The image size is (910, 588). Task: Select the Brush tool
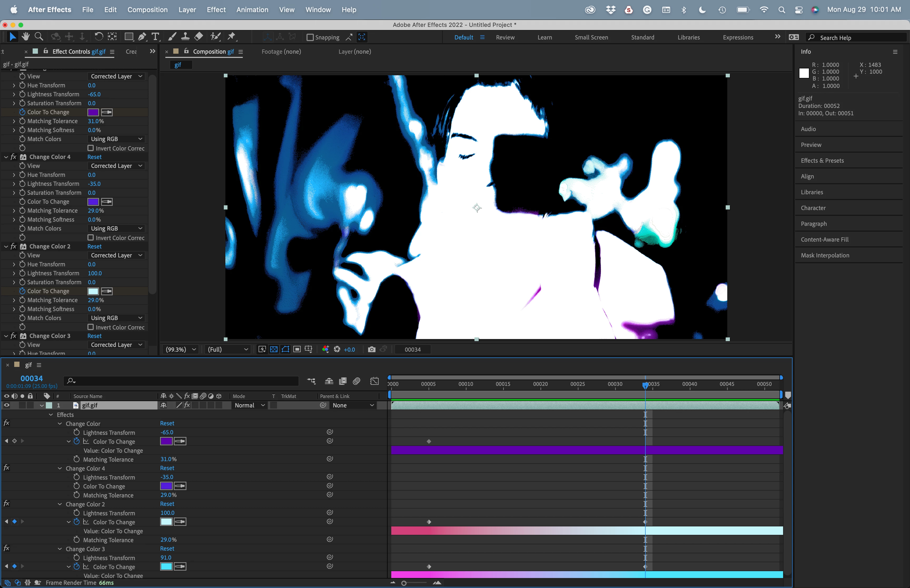[172, 37]
